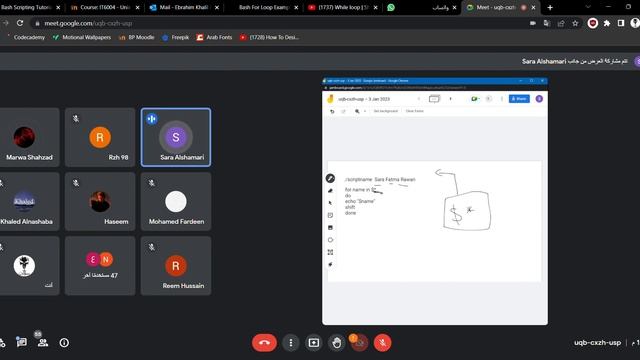The height and width of the screenshot is (360, 640).
Task: Go to next frame arrow in Jamboard
Action: coord(450,99)
